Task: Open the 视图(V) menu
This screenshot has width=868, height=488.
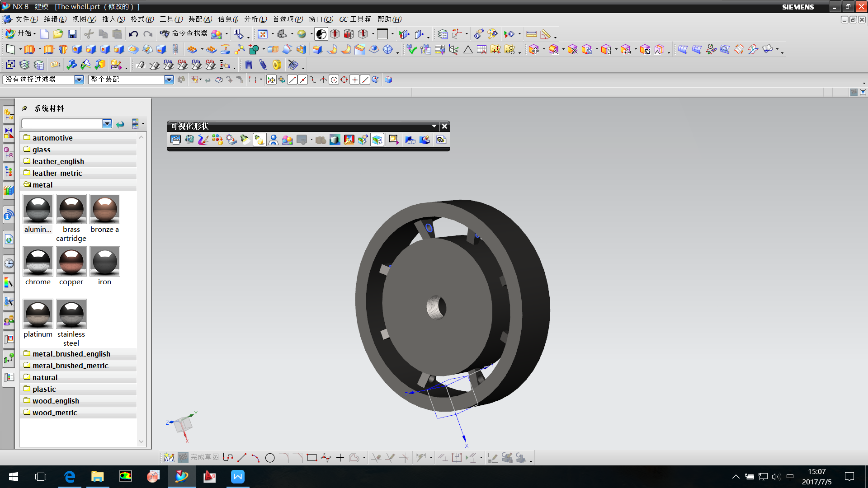Action: 84,19
